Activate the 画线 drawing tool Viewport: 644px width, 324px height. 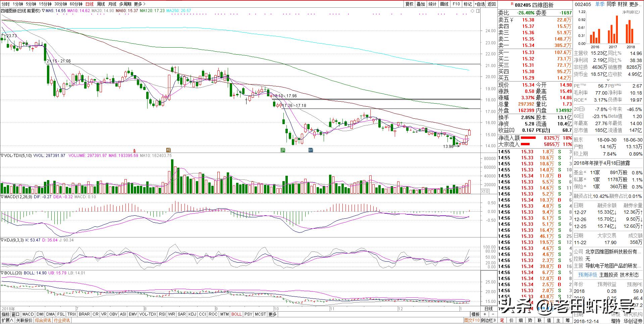444,4
